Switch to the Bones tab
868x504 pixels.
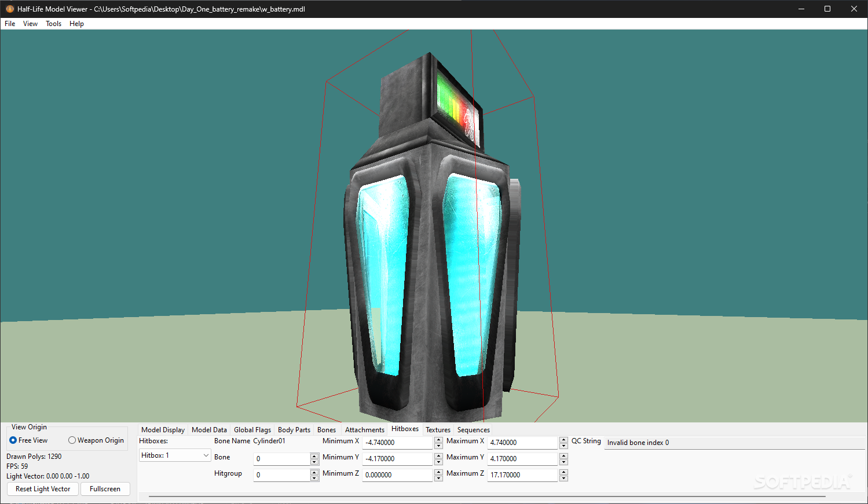coord(327,430)
